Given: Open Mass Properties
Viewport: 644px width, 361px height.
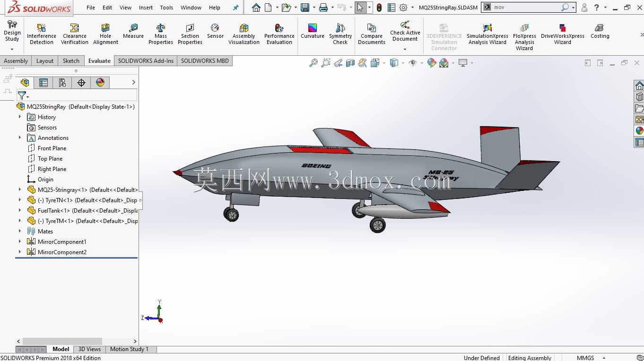Looking at the screenshot, I should (161, 34).
